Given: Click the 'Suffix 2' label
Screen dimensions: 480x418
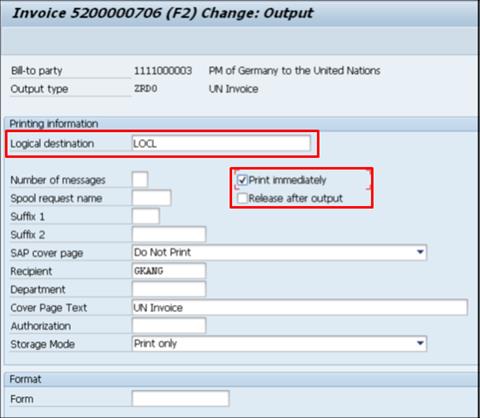Looking at the screenshot, I should (27, 235).
